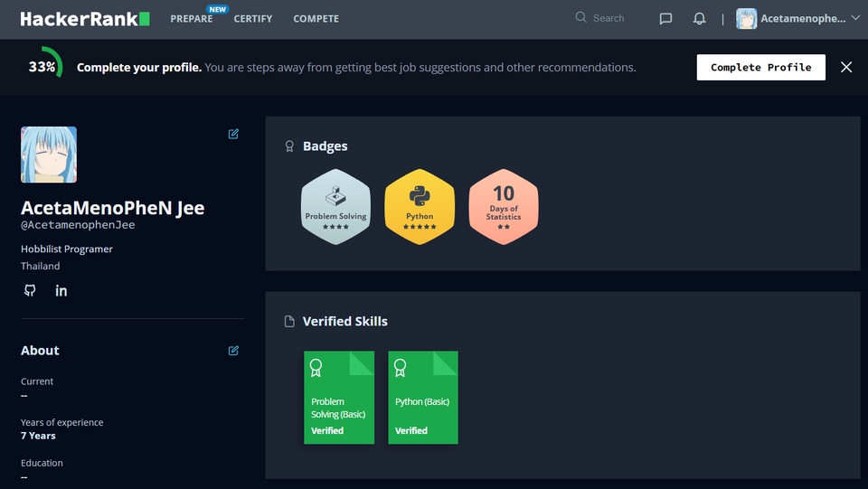Click the About heading
This screenshot has height=489, width=868.
pyautogui.click(x=40, y=350)
